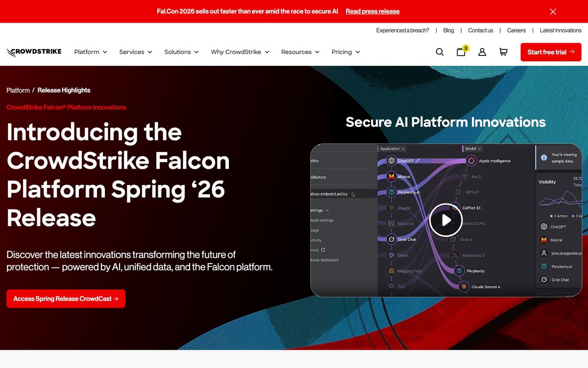Viewport: 588px width, 368px height.
Task: Click the GPT-4.1 model icon
Action: tap(458, 192)
